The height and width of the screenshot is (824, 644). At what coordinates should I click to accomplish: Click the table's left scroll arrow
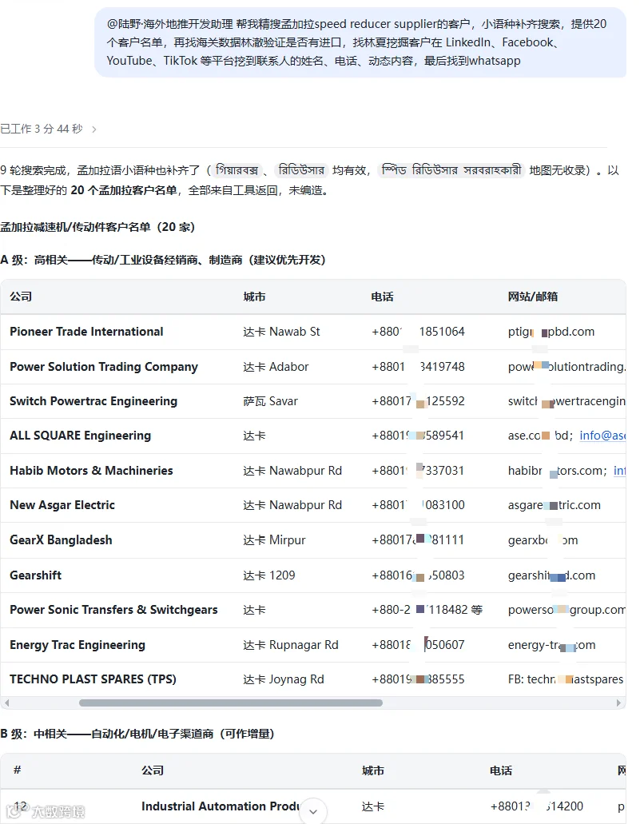click(6, 703)
